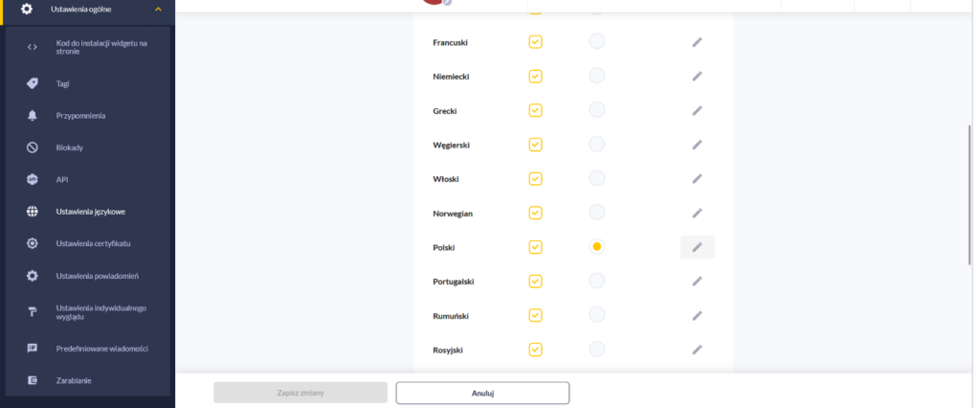Edit the Niemiecki language with pencil icon
Viewport: 980px width, 408px height.
(x=698, y=77)
